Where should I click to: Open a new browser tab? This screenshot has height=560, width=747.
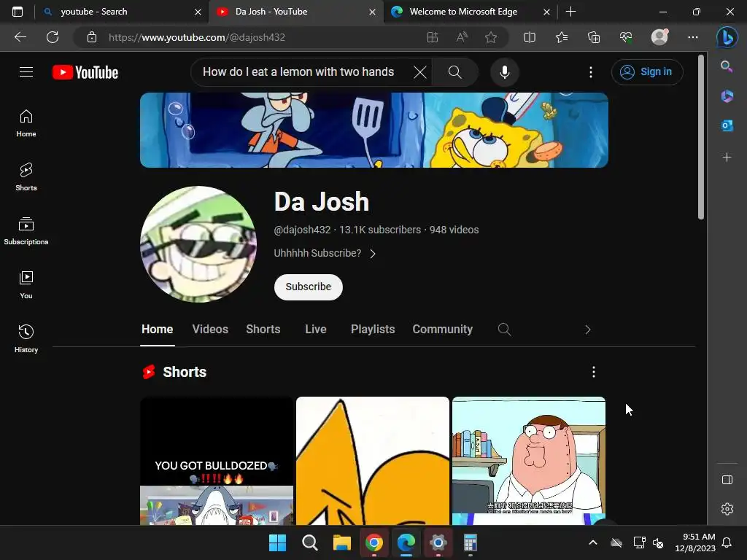(x=570, y=12)
